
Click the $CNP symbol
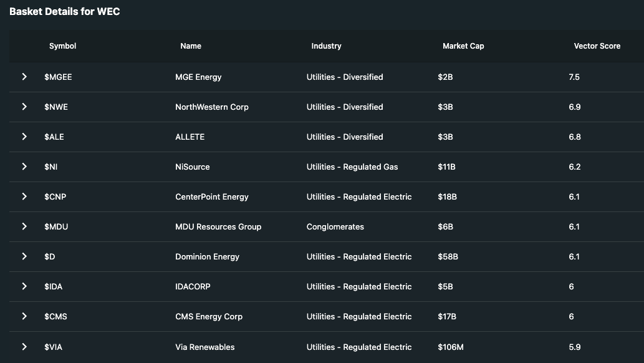55,196
